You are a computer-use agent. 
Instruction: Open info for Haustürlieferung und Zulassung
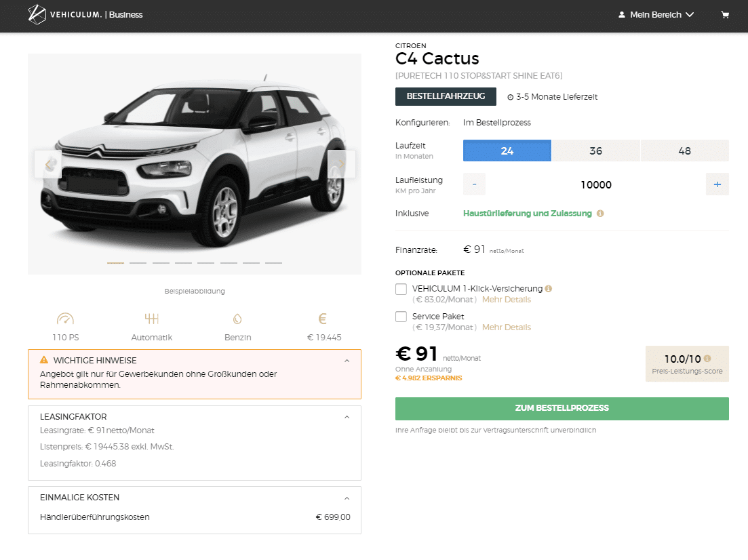(x=600, y=213)
